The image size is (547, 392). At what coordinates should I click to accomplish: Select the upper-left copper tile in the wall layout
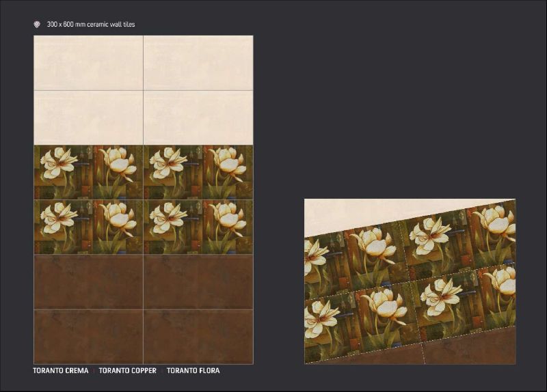[88, 282]
